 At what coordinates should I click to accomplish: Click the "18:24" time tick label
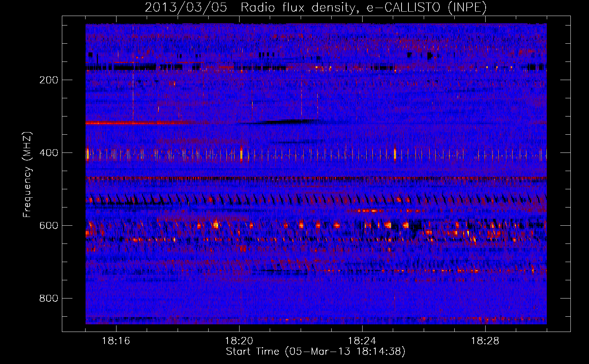(x=362, y=341)
